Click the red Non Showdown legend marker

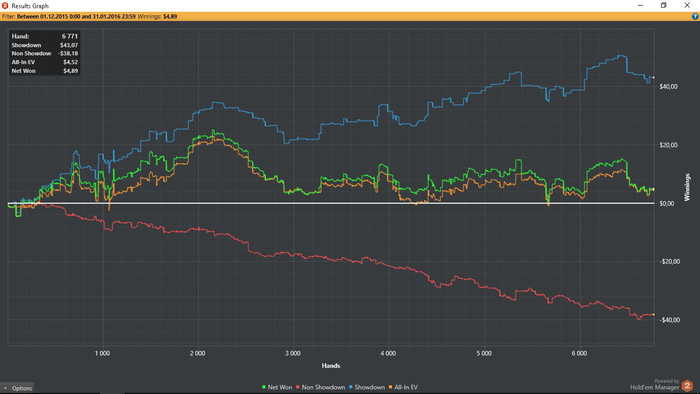coord(298,387)
